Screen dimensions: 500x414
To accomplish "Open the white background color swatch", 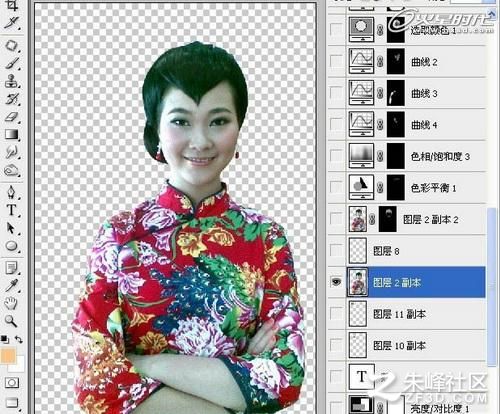I will 19,366.
